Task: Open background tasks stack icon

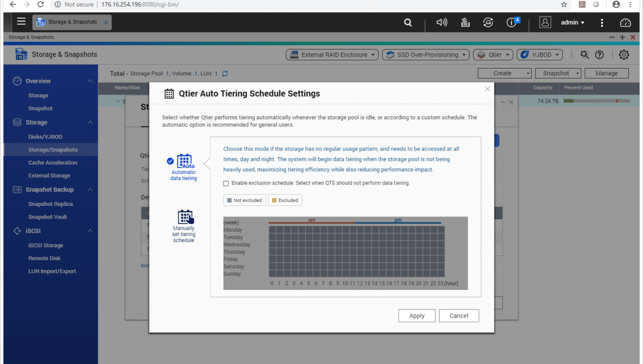Action: (x=465, y=23)
